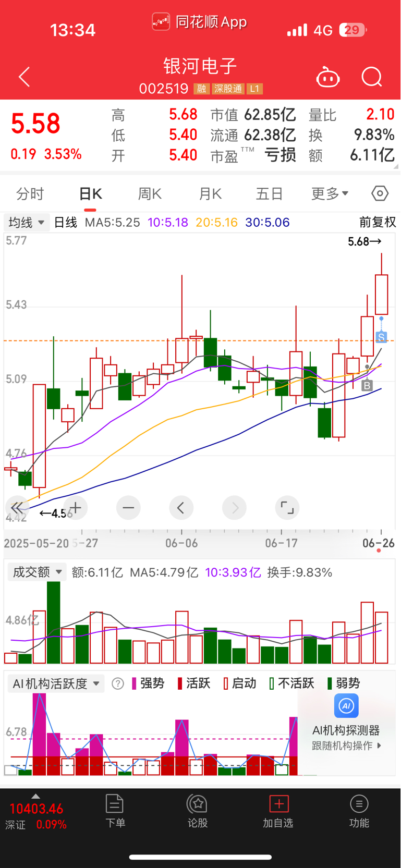401x868 pixels.
Task: Follow 跟随机构操作 arrow link
Action: (x=347, y=746)
